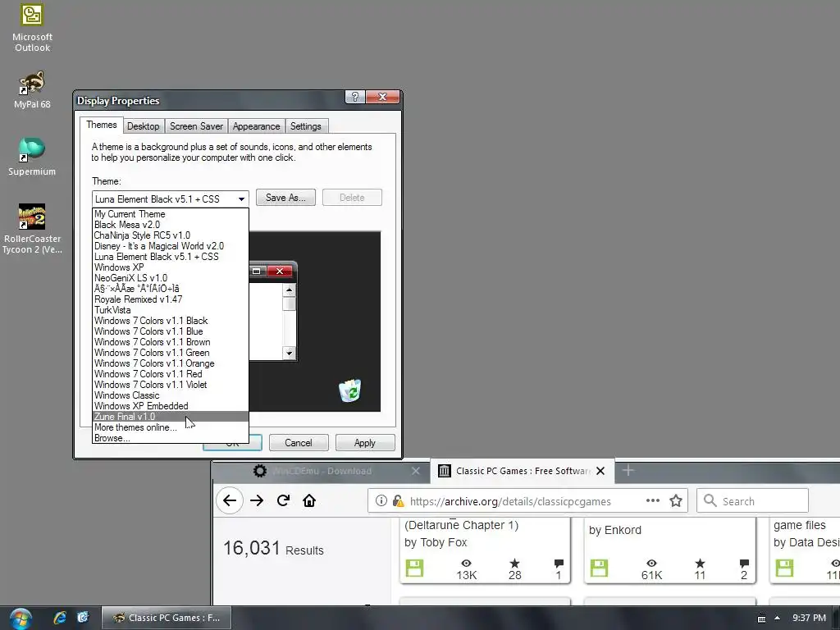Image resolution: width=840 pixels, height=630 pixels.
Task: Click the second quick launch browser icon
Action: 83,618
